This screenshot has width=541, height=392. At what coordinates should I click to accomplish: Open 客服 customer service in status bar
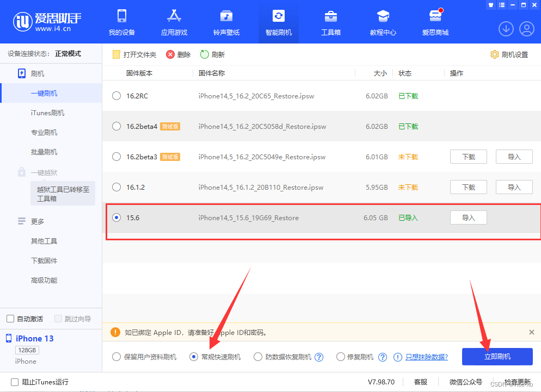(x=421, y=382)
